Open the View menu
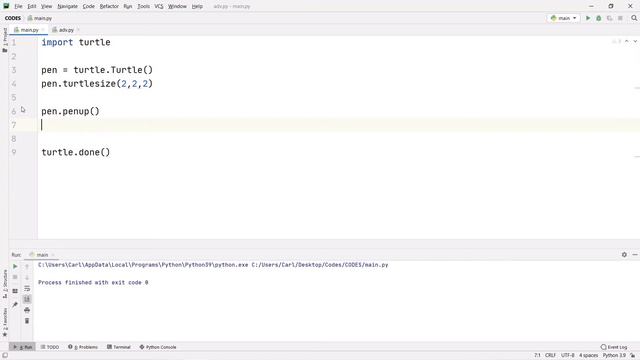 pos(47,6)
